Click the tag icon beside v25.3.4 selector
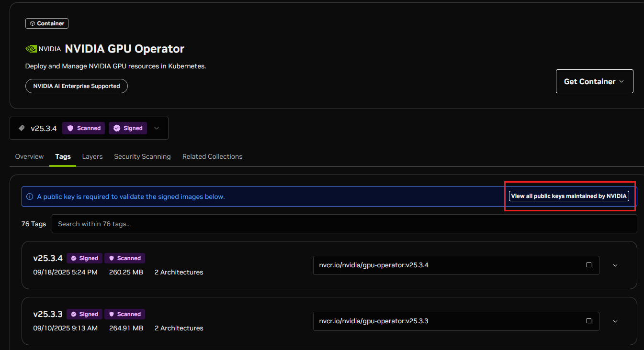This screenshot has width=644, height=350. coord(22,128)
